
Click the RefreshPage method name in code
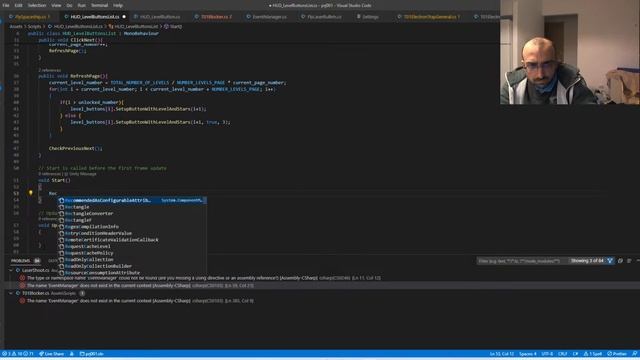coord(85,76)
